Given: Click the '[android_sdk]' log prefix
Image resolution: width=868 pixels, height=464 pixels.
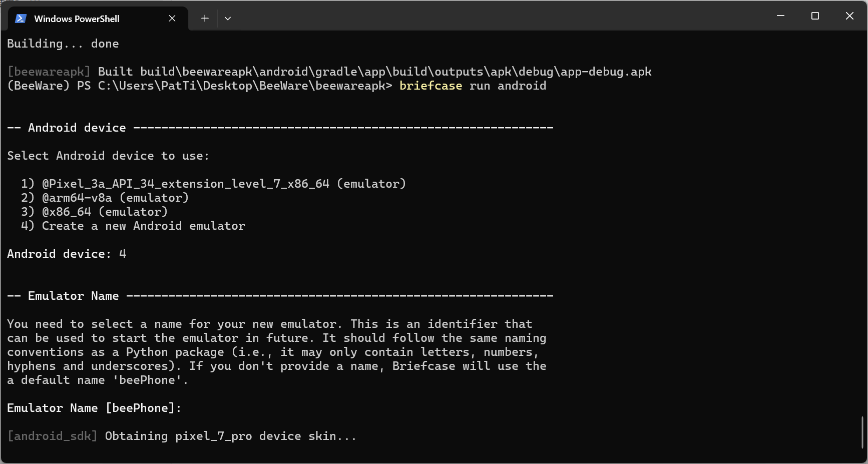Looking at the screenshot, I should [x=53, y=436].
